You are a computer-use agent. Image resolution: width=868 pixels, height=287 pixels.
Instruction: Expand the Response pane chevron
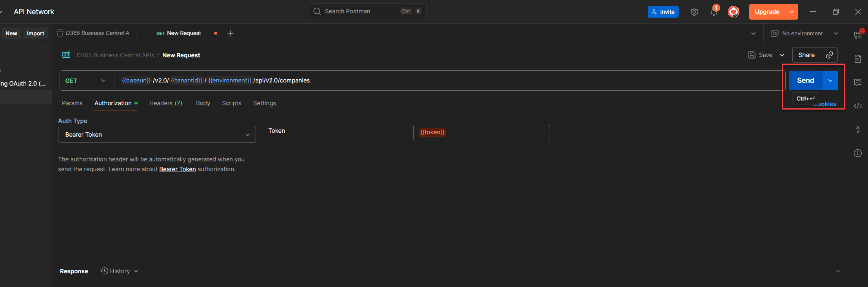[838, 271]
